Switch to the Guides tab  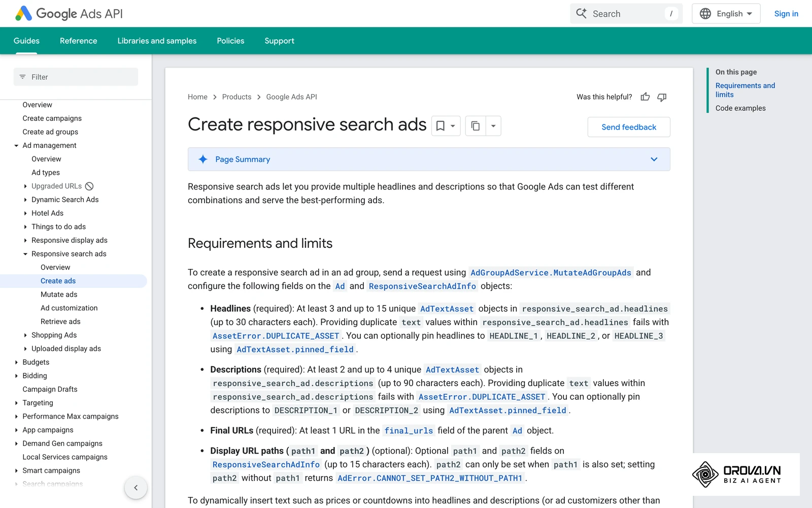click(26, 41)
